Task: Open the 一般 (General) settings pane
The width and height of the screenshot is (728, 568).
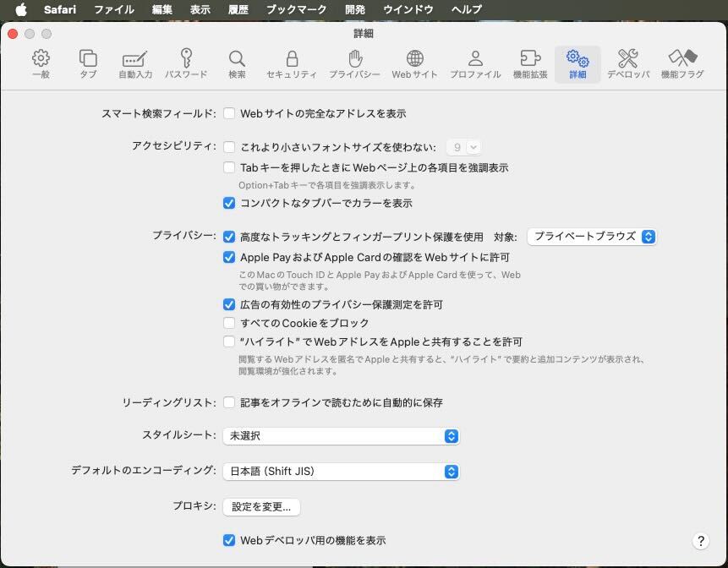Action: (41, 63)
